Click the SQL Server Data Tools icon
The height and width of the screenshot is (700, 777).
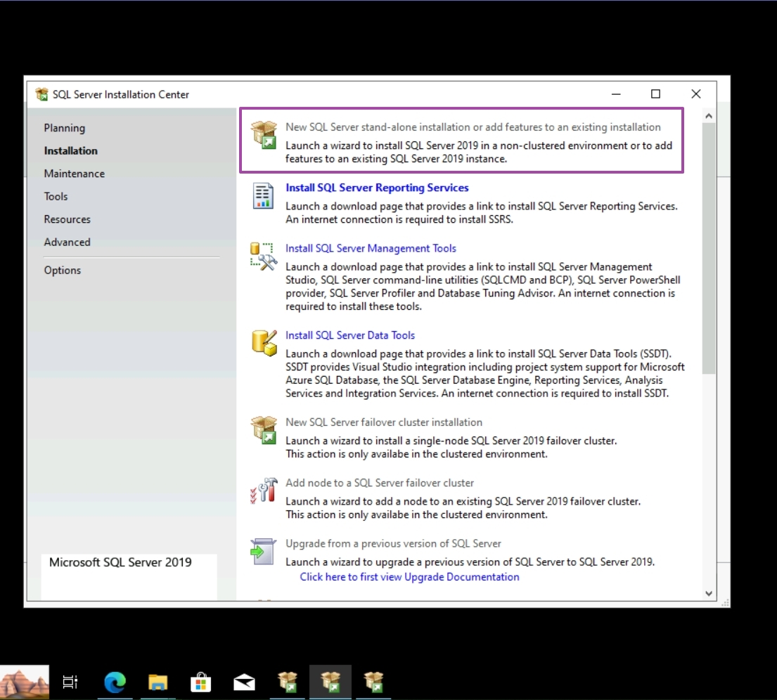(x=264, y=343)
